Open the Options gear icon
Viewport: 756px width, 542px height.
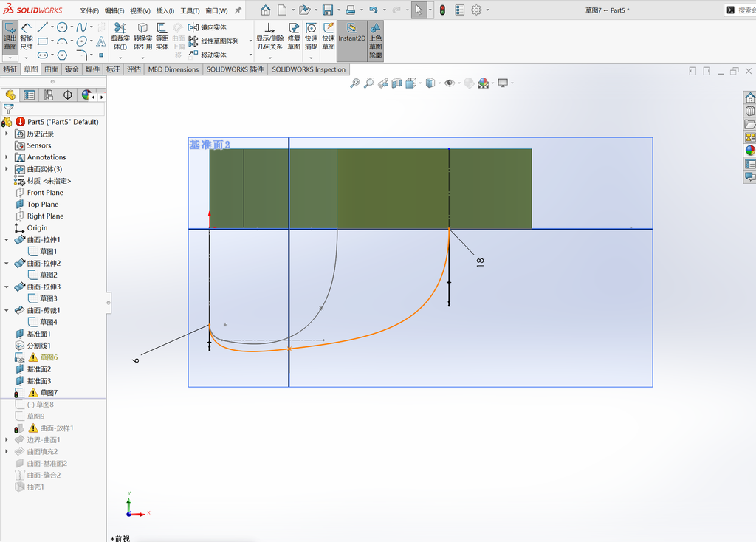pos(476,10)
